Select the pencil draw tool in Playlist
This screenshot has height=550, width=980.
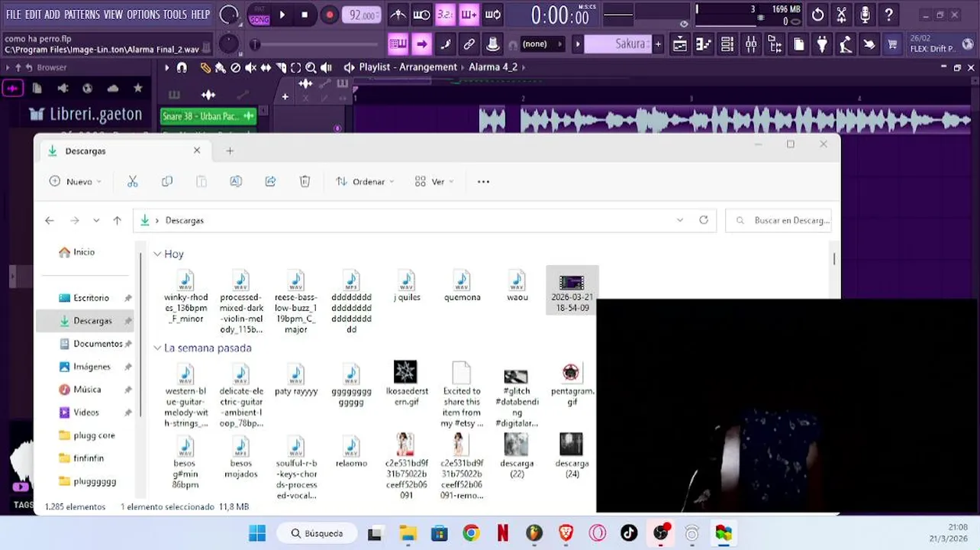(205, 67)
